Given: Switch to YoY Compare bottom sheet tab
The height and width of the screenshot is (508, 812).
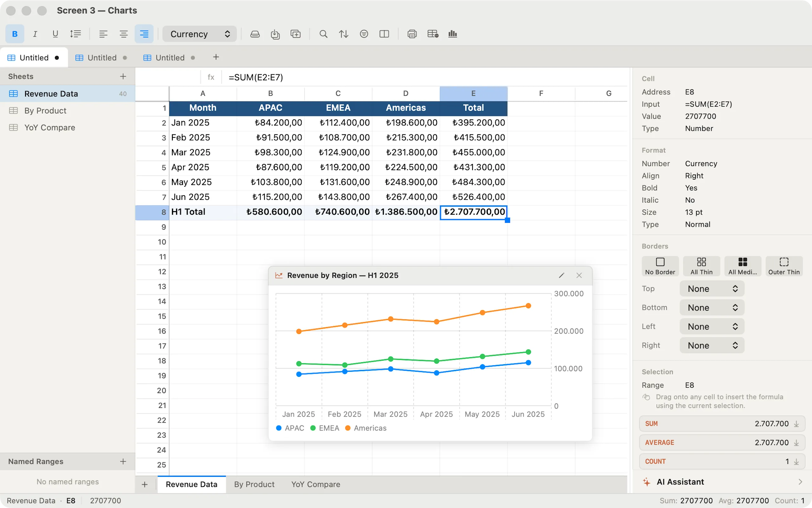Looking at the screenshot, I should 316,485.
